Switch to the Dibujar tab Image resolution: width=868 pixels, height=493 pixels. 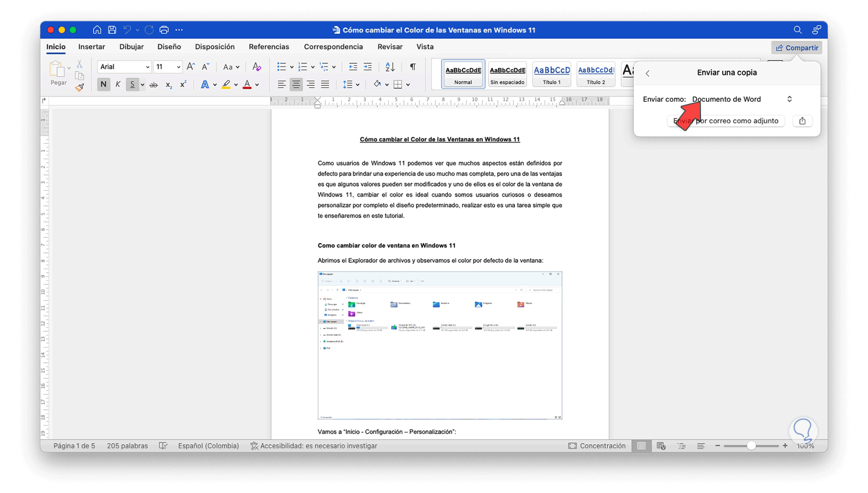pyautogui.click(x=131, y=47)
